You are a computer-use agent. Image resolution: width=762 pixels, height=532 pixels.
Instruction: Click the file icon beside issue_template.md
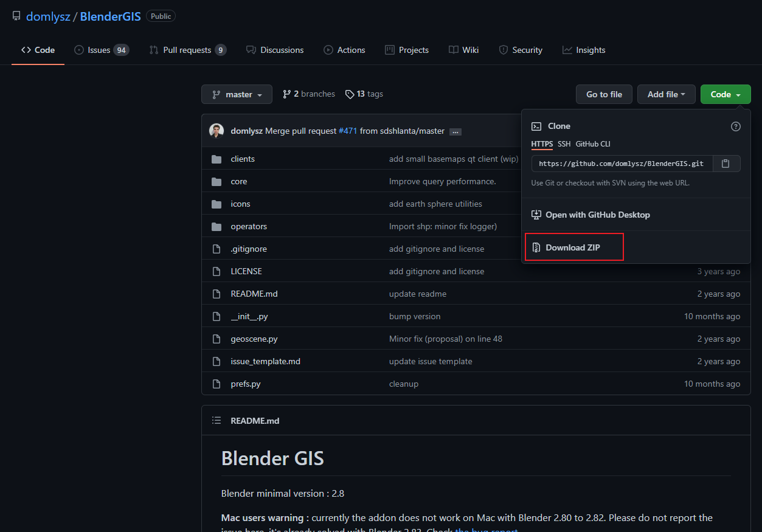pos(216,362)
